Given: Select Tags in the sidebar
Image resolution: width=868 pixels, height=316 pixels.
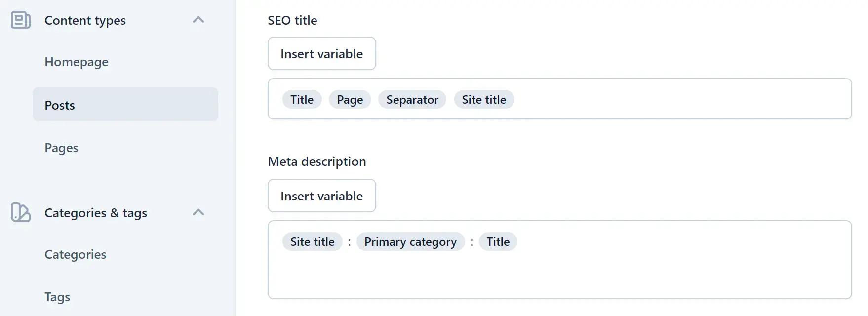Looking at the screenshot, I should [x=57, y=297].
